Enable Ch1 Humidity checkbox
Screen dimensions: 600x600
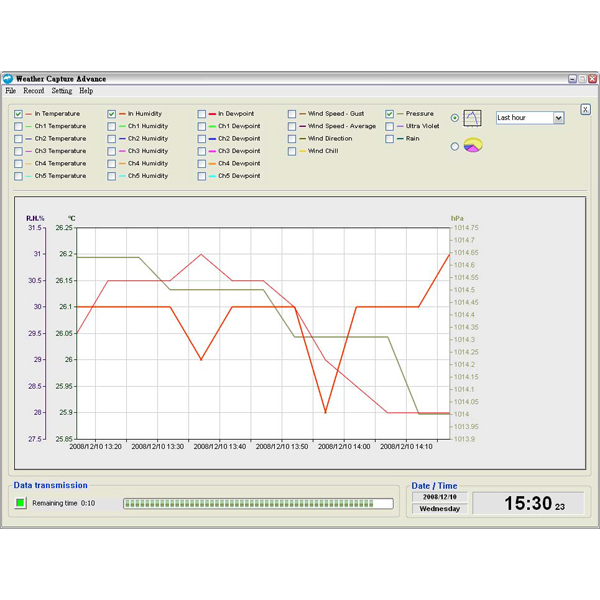click(x=111, y=126)
